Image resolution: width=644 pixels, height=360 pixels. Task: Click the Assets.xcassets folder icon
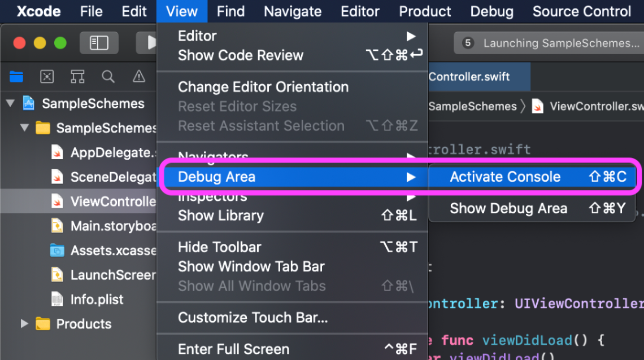click(57, 251)
